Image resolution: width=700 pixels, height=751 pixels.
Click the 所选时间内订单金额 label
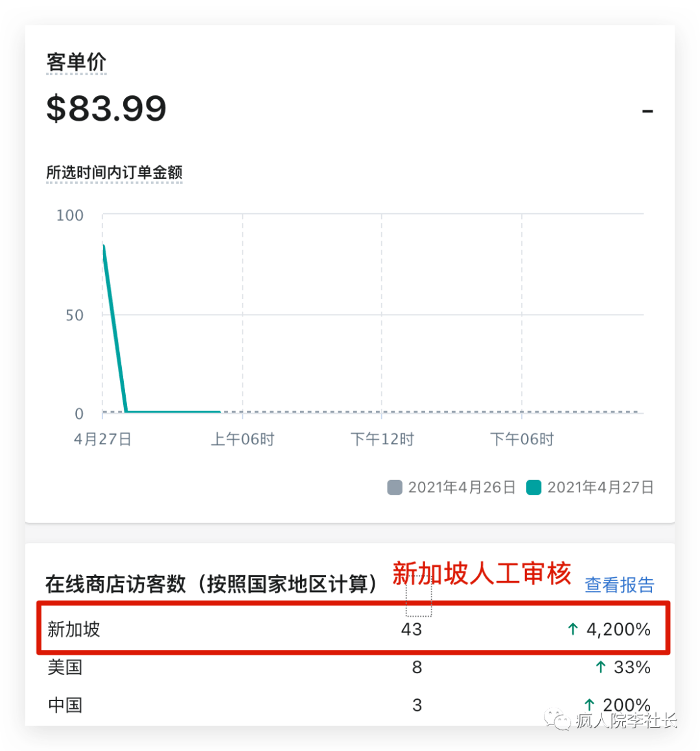coord(114,173)
